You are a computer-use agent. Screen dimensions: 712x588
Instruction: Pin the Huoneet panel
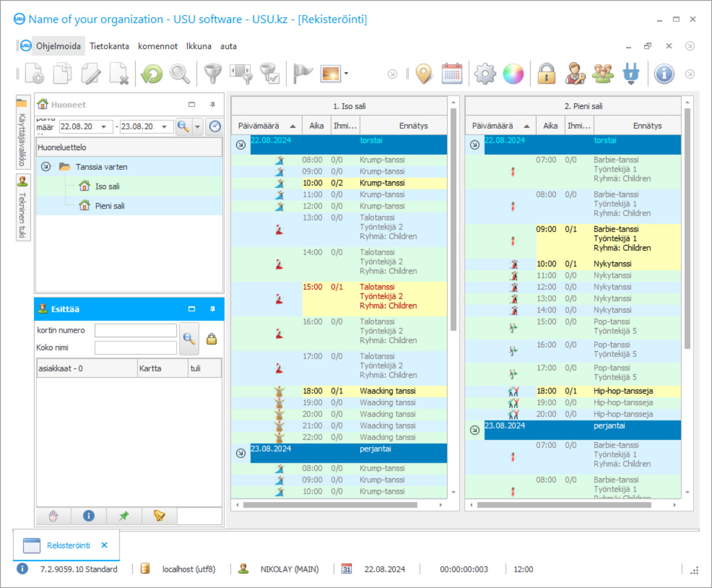pos(213,105)
